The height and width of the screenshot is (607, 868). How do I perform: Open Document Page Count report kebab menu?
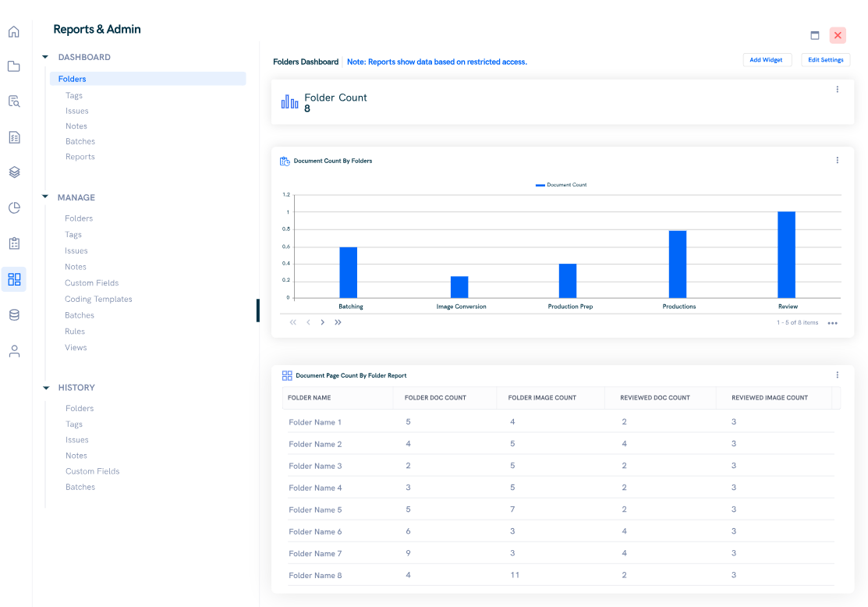tap(837, 375)
